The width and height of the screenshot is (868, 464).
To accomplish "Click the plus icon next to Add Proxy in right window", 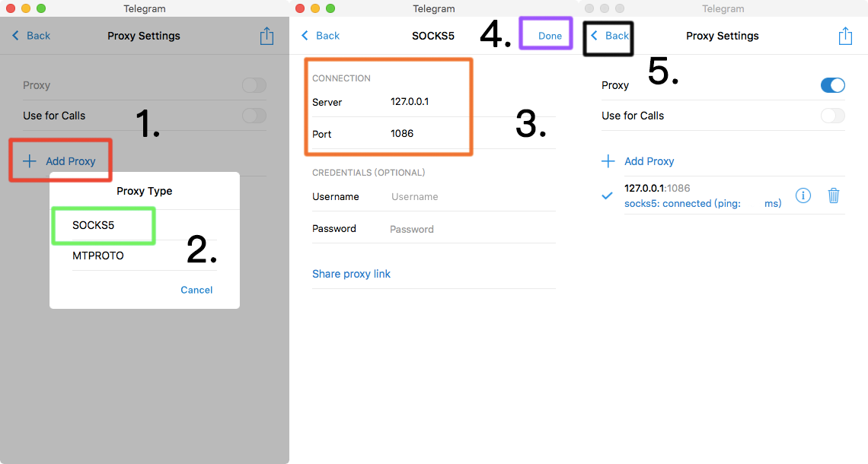I will pyautogui.click(x=608, y=161).
